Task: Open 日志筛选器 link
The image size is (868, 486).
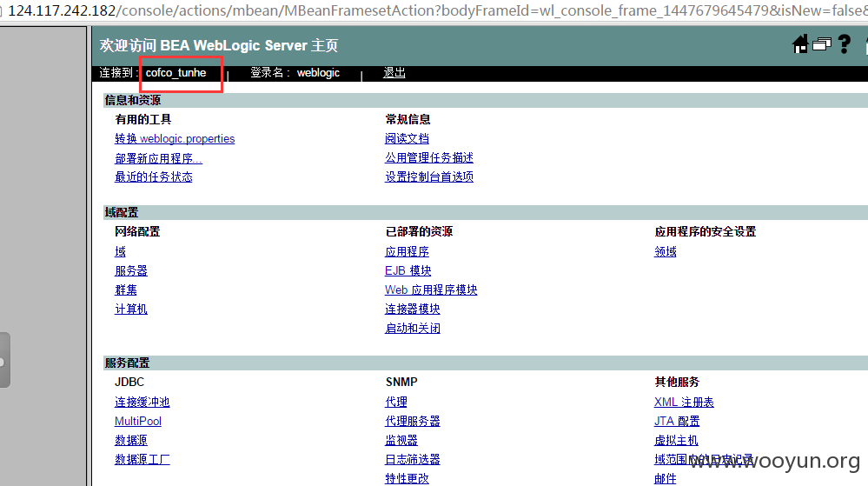Action: click(413, 459)
